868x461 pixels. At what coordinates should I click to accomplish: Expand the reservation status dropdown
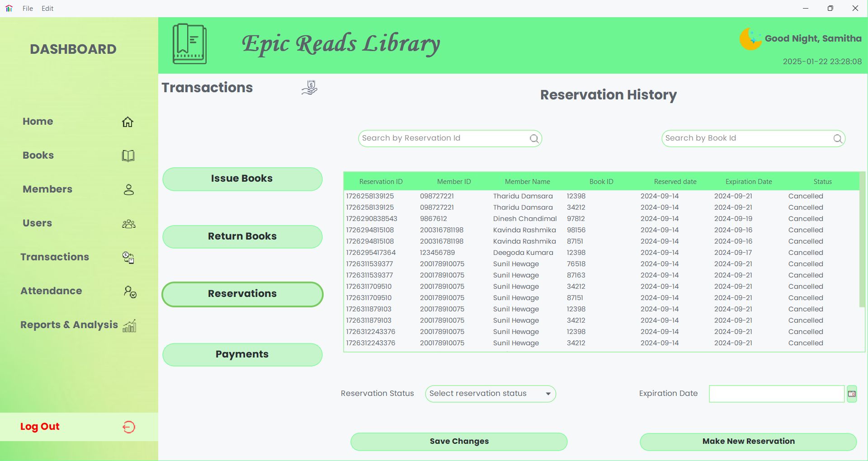point(548,394)
